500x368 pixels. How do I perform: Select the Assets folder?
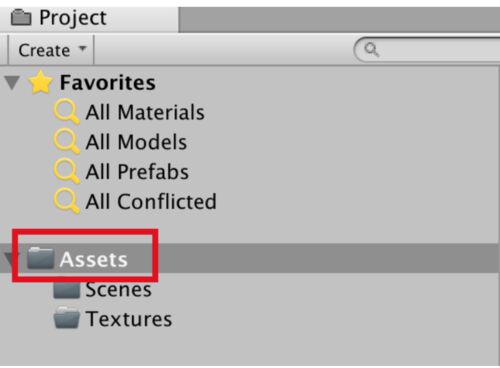[94, 259]
